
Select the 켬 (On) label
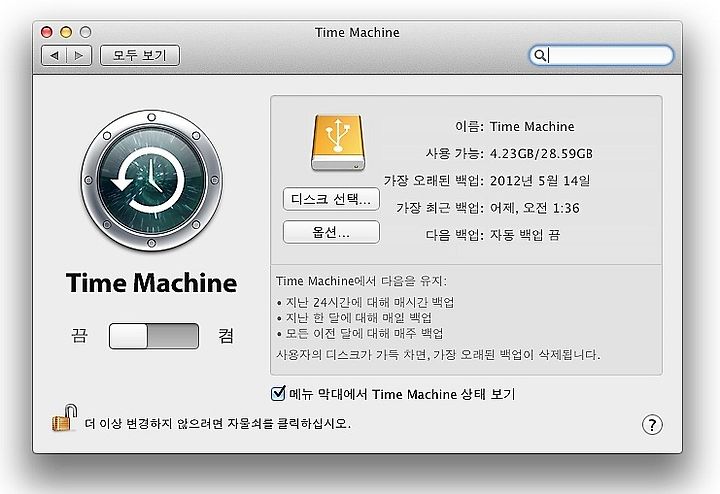click(225, 336)
